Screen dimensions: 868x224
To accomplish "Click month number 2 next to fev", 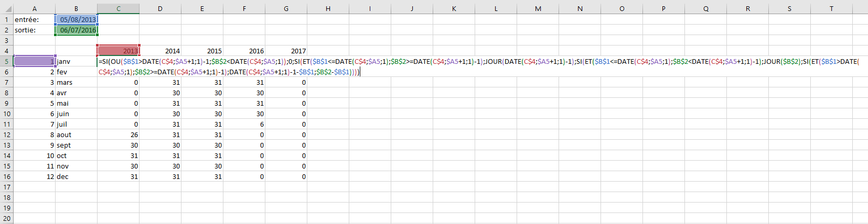I will tap(34, 72).
